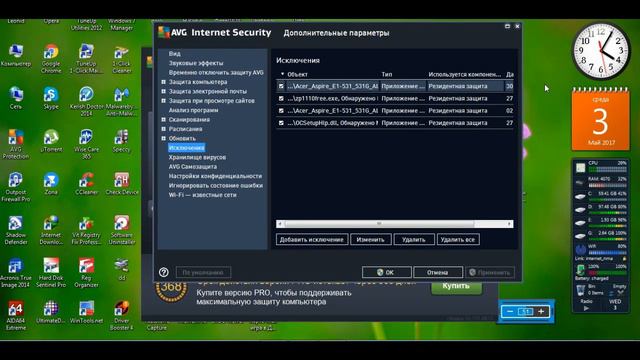This screenshot has width=640, height=360.
Task: Click the Magnifier zoom in plus button
Action: coord(541,311)
